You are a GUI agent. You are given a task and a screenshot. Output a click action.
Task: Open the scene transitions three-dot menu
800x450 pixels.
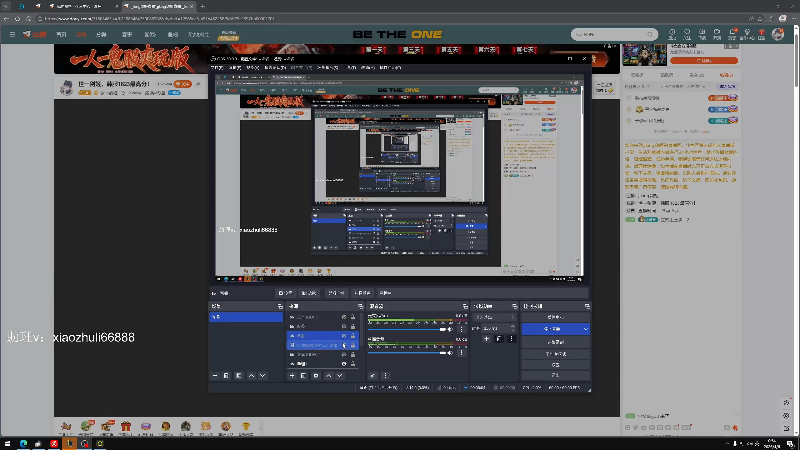tap(511, 339)
